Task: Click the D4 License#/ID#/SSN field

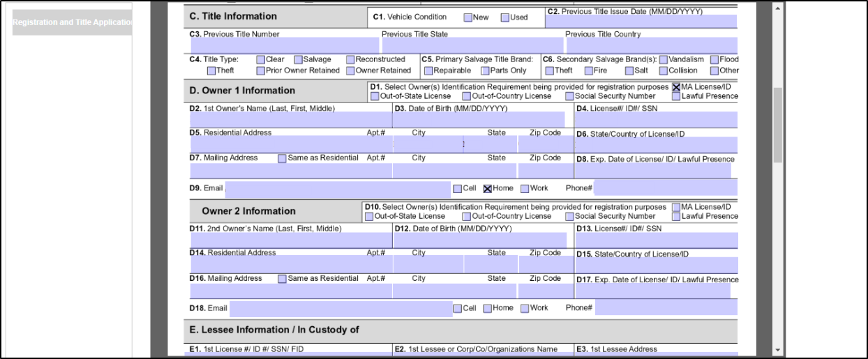Action: point(656,120)
